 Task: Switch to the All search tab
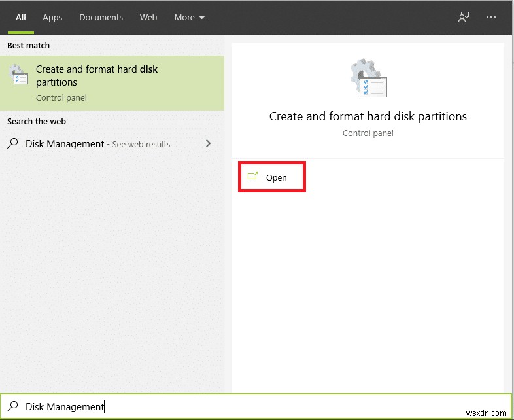[21, 18]
